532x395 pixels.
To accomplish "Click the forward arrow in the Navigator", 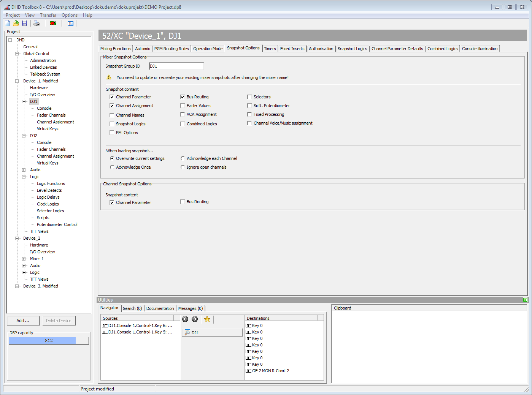I will tap(195, 319).
